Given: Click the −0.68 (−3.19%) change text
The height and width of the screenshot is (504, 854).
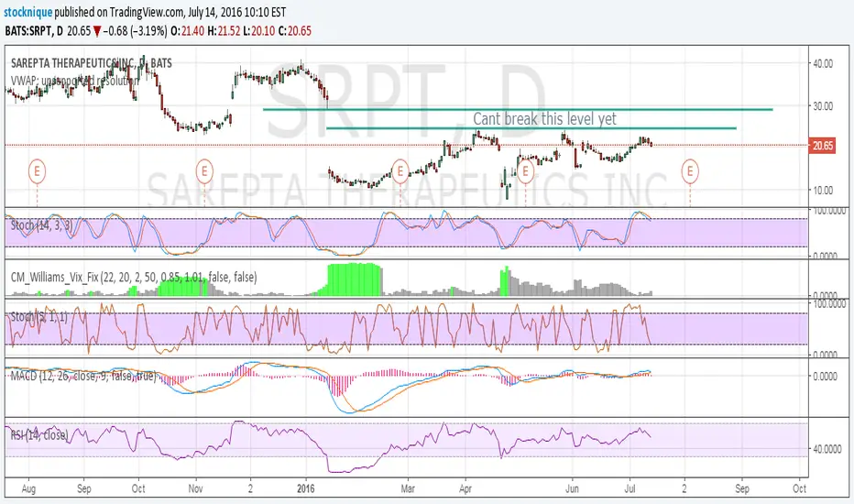Looking at the screenshot, I should pyautogui.click(x=136, y=31).
